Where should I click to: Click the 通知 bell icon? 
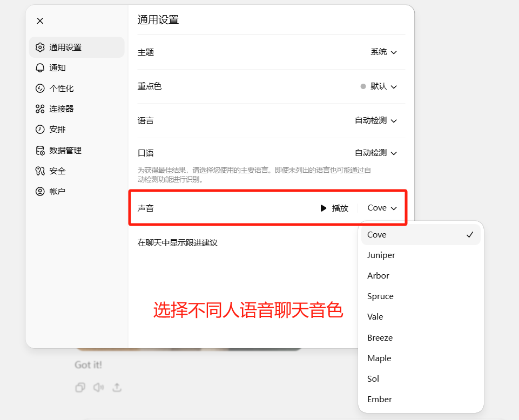point(40,67)
